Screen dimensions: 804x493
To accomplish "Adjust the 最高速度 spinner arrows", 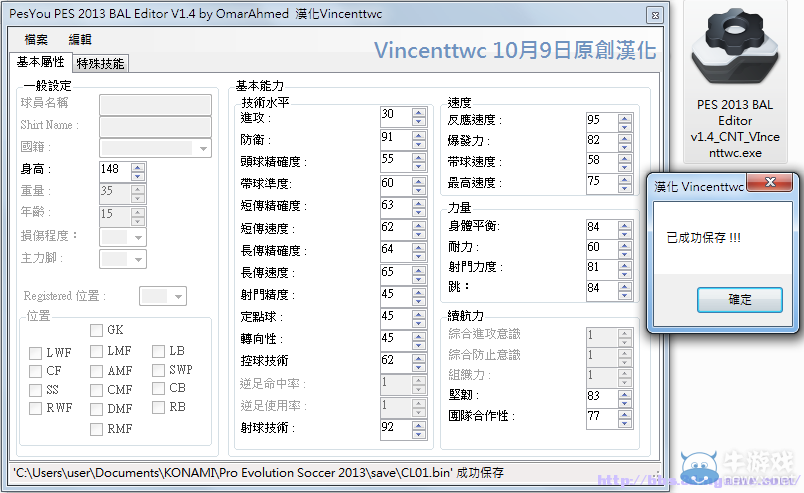I will click(625, 184).
